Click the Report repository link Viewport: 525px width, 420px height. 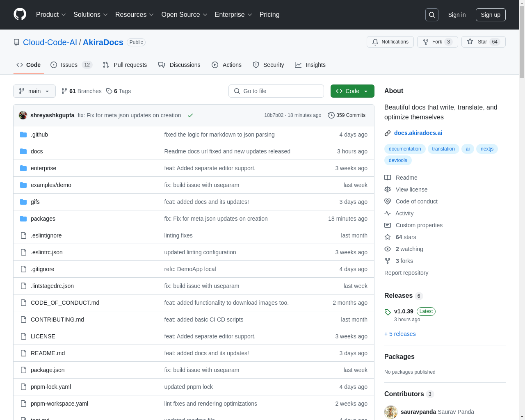pyautogui.click(x=406, y=273)
